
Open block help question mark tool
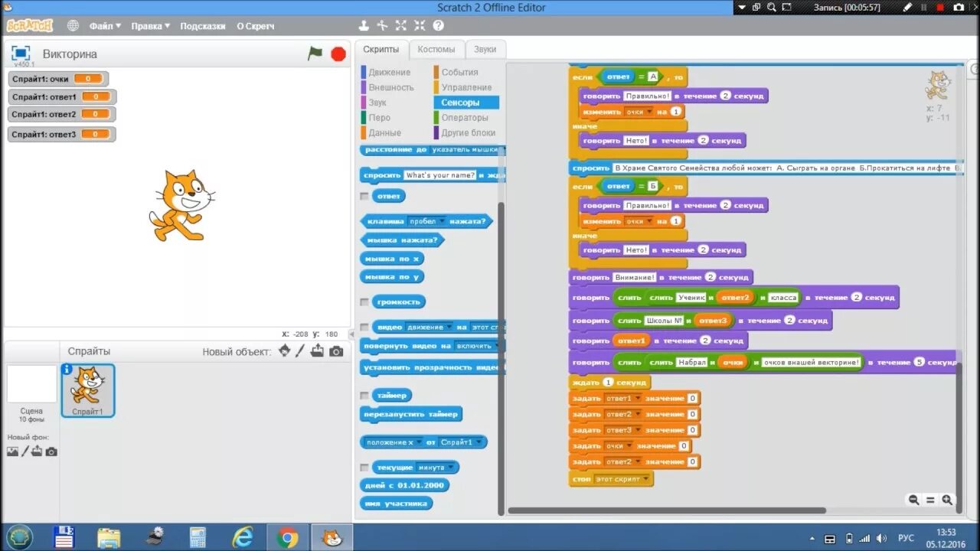pyautogui.click(x=438, y=25)
